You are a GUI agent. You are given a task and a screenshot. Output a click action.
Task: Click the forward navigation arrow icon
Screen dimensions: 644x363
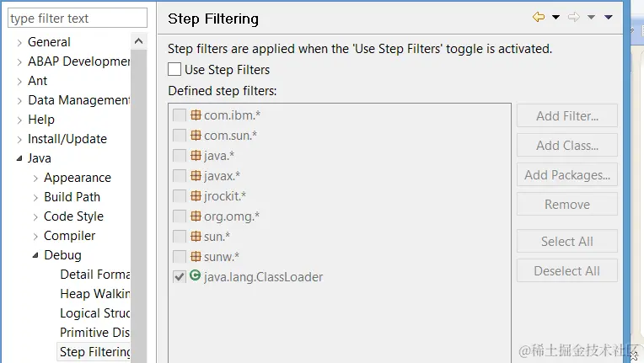click(574, 18)
